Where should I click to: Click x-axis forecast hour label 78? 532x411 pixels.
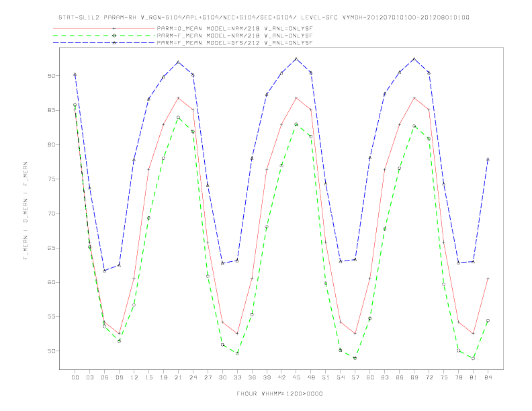pyautogui.click(x=459, y=377)
